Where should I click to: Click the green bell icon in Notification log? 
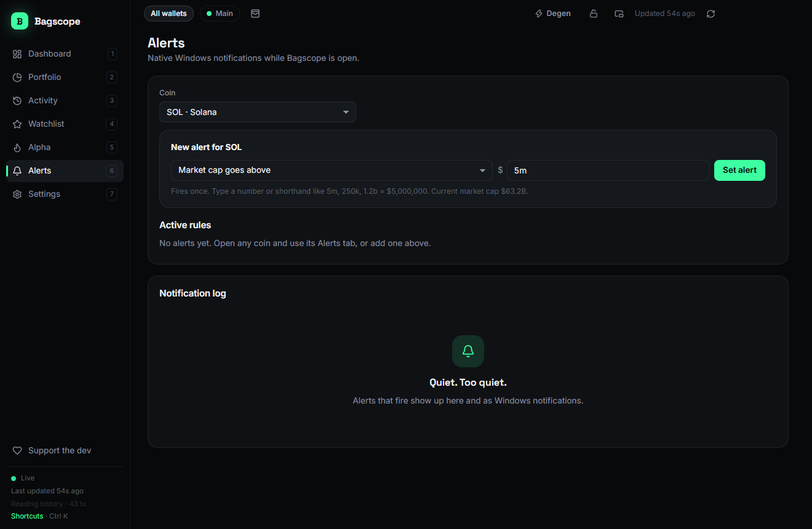(468, 351)
